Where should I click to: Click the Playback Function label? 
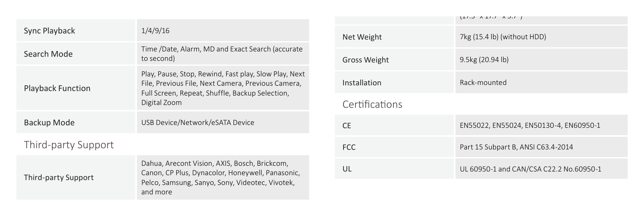tap(57, 88)
